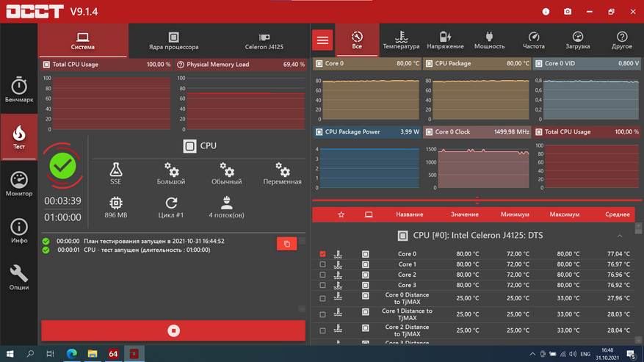Check the Core 2 graph checkbox
Image resolution: width=644 pixels, height=362 pixels.
click(322, 275)
